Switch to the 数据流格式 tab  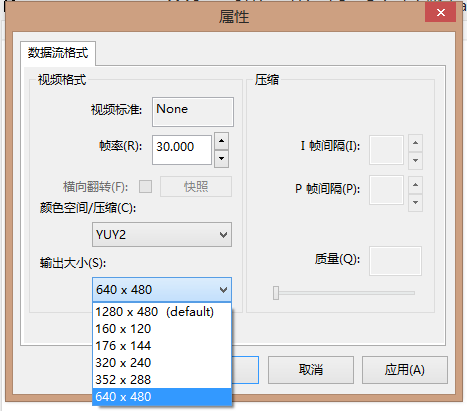point(58,53)
